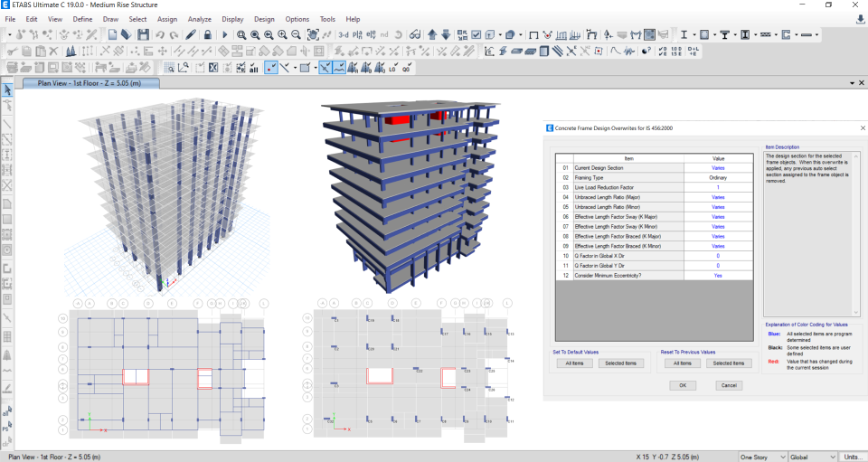The width and height of the screenshot is (868, 462).
Task: Toggle the checkbox icon in display toolbar
Action: (x=476, y=34)
